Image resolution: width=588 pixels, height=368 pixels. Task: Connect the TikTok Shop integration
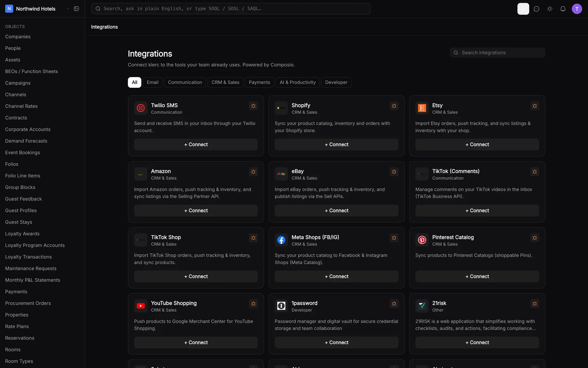196,276
